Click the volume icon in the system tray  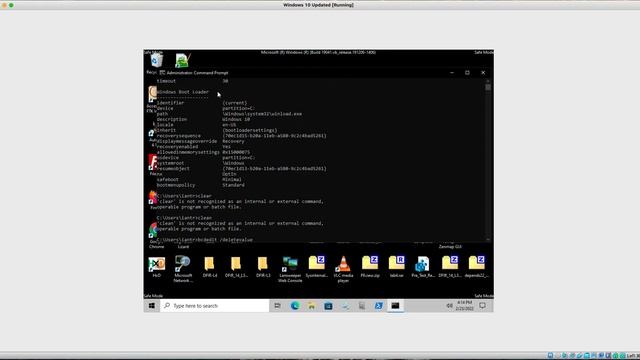pos(449,305)
